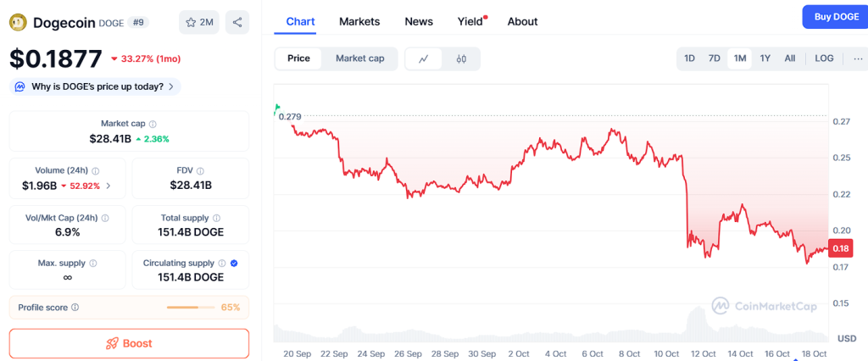The height and width of the screenshot is (361, 868).
Task: Select the 7D time range
Action: [715, 58]
